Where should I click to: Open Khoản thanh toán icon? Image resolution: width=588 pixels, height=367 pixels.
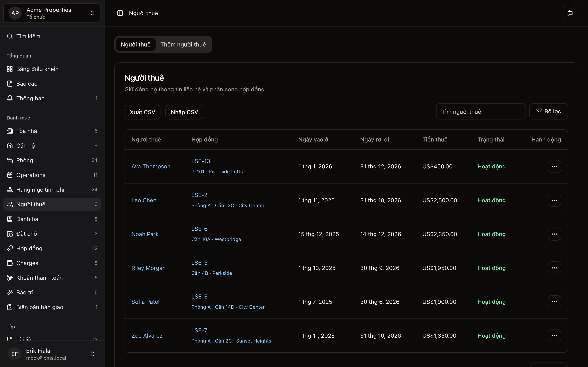10,278
